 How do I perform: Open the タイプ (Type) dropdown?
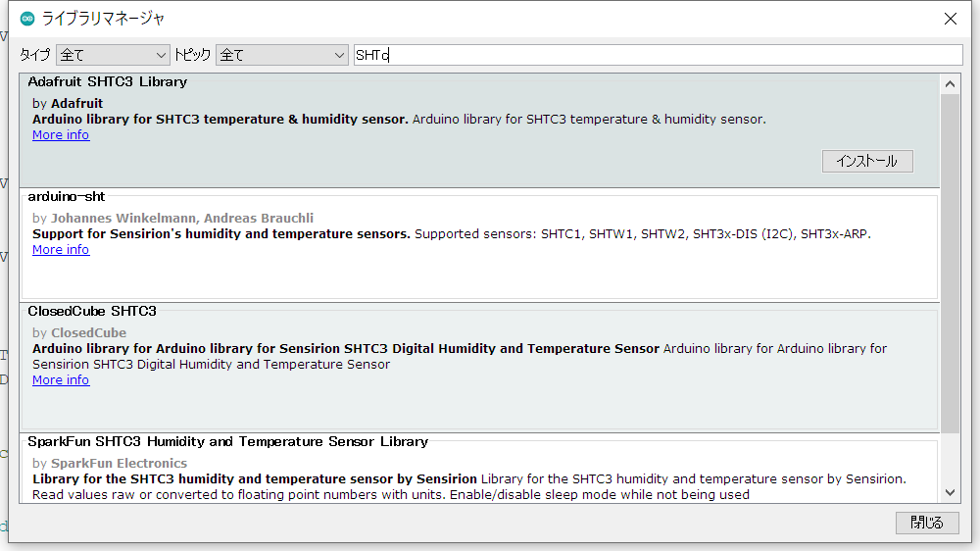click(113, 55)
